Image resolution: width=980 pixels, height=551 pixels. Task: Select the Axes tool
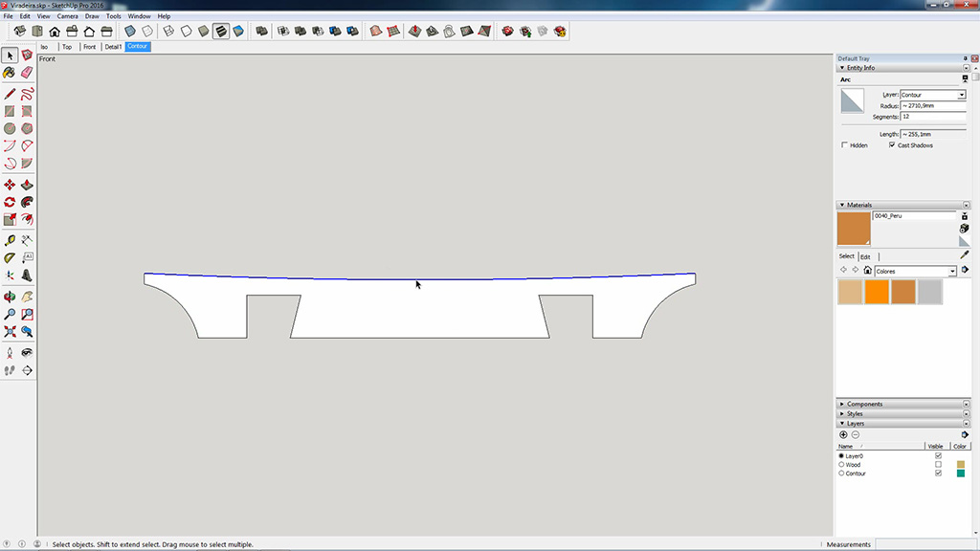pos(10,275)
